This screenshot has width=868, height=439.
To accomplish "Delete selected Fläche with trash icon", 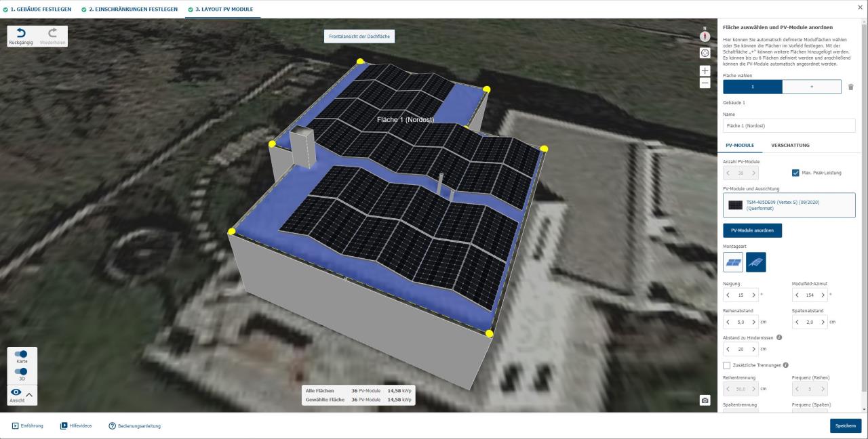I will pos(851,87).
